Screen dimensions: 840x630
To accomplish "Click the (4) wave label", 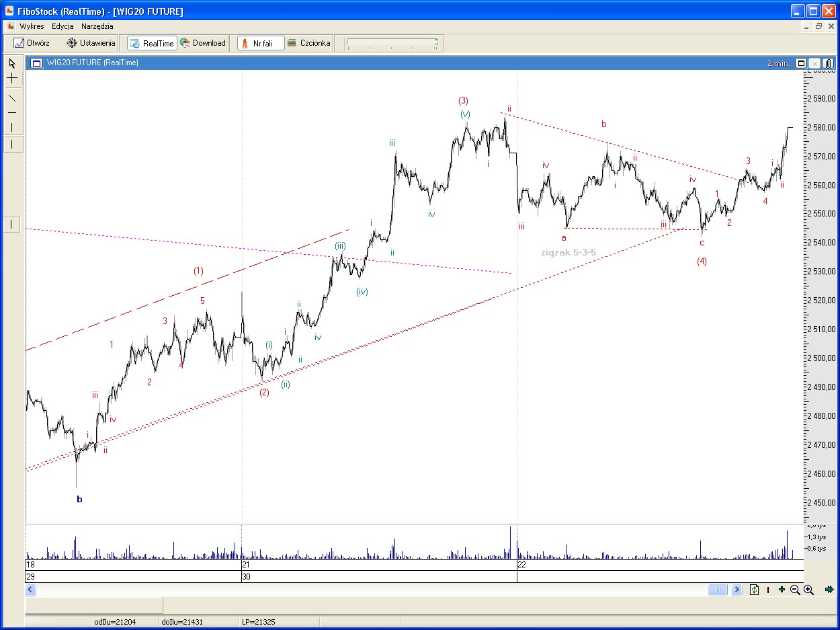I will [702, 262].
